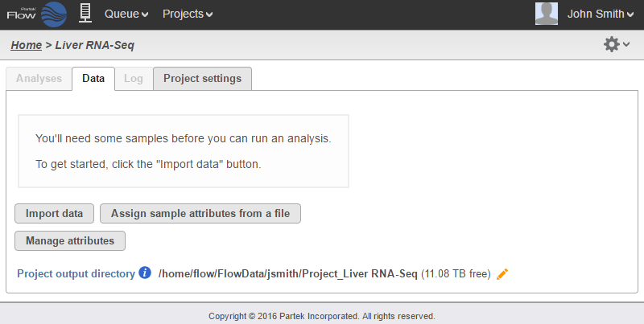This screenshot has height=324, width=644.
Task: Click the server icon in top bar
Action: coord(85,13)
